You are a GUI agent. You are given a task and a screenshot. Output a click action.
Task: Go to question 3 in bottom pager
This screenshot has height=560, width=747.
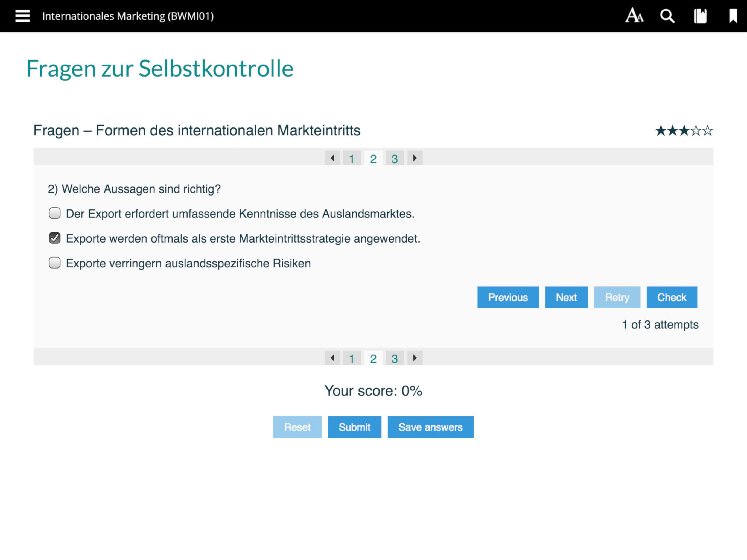(395, 358)
